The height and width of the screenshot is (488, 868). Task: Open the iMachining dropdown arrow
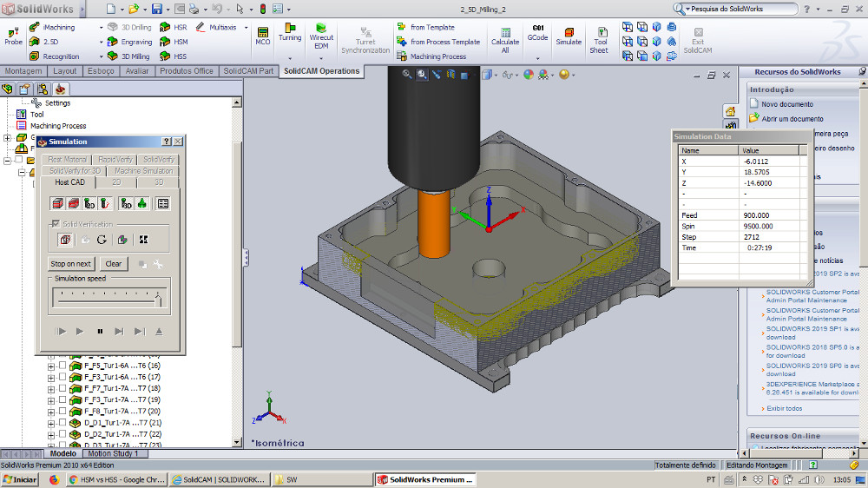pyautogui.click(x=101, y=27)
